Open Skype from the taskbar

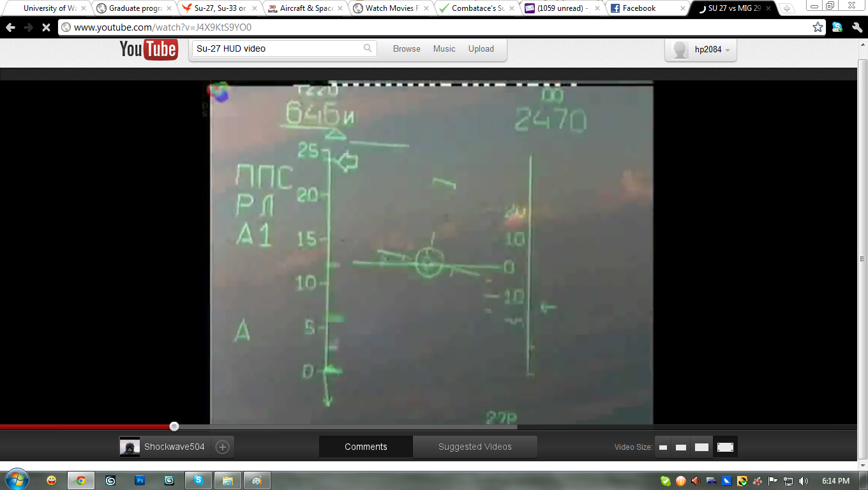click(x=198, y=480)
